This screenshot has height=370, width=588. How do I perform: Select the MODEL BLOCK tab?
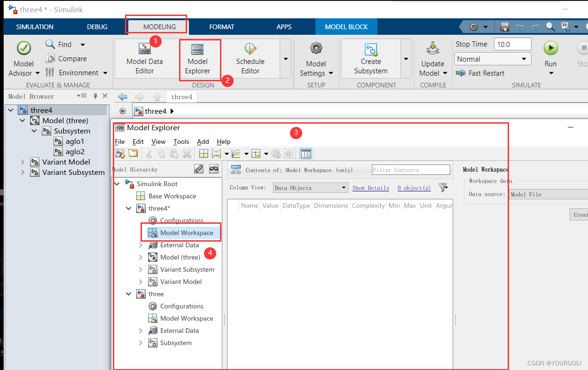point(346,27)
